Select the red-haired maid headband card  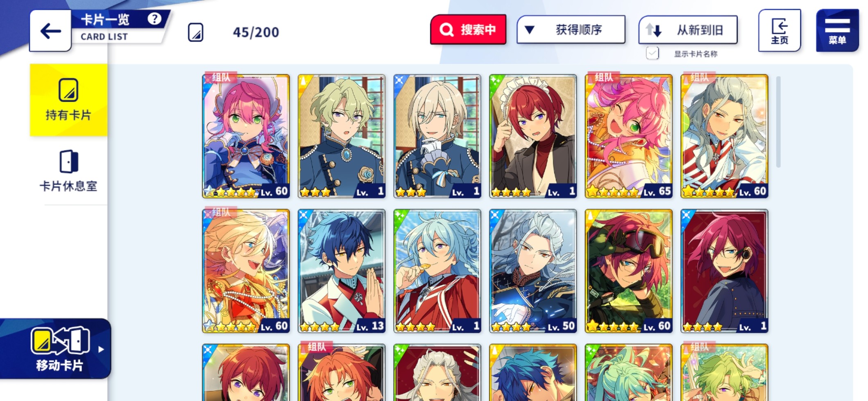point(533,136)
